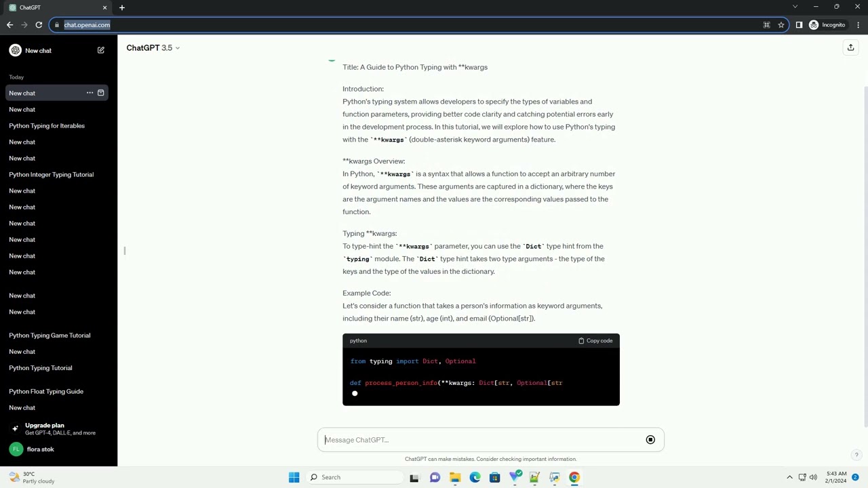The height and width of the screenshot is (488, 868).
Task: Open the Task View taskbar icon
Action: coord(414,477)
